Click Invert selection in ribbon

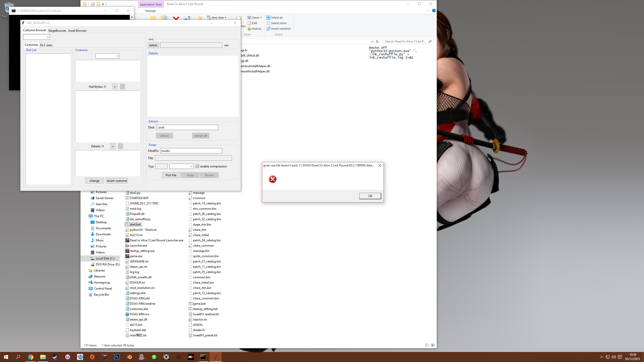coord(278,29)
